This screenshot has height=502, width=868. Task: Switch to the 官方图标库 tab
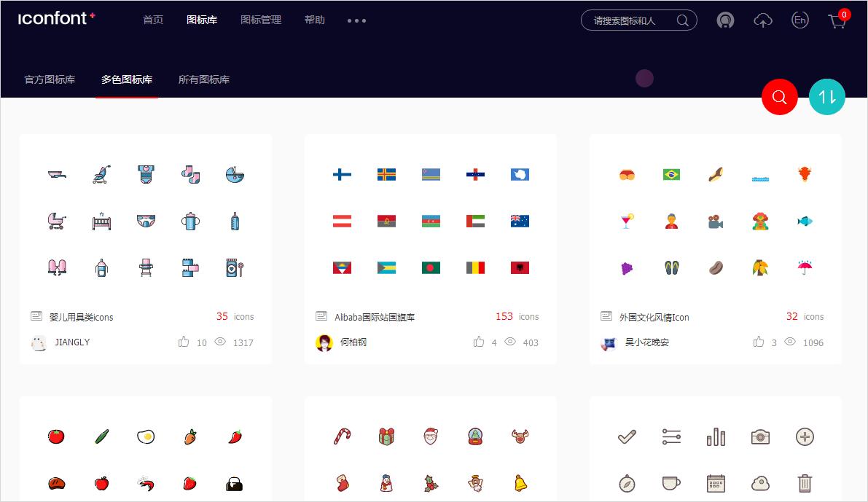click(x=49, y=79)
